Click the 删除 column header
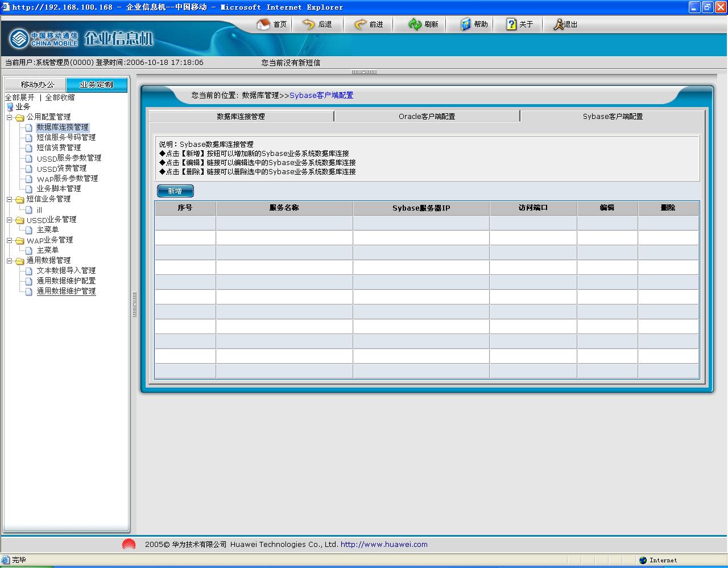The width and height of the screenshot is (728, 568). tap(668, 208)
